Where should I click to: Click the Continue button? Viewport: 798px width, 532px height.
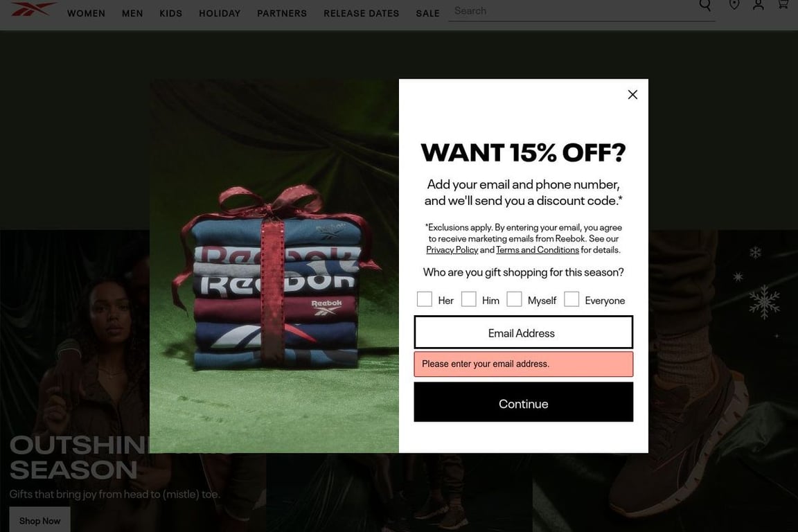[x=524, y=402]
